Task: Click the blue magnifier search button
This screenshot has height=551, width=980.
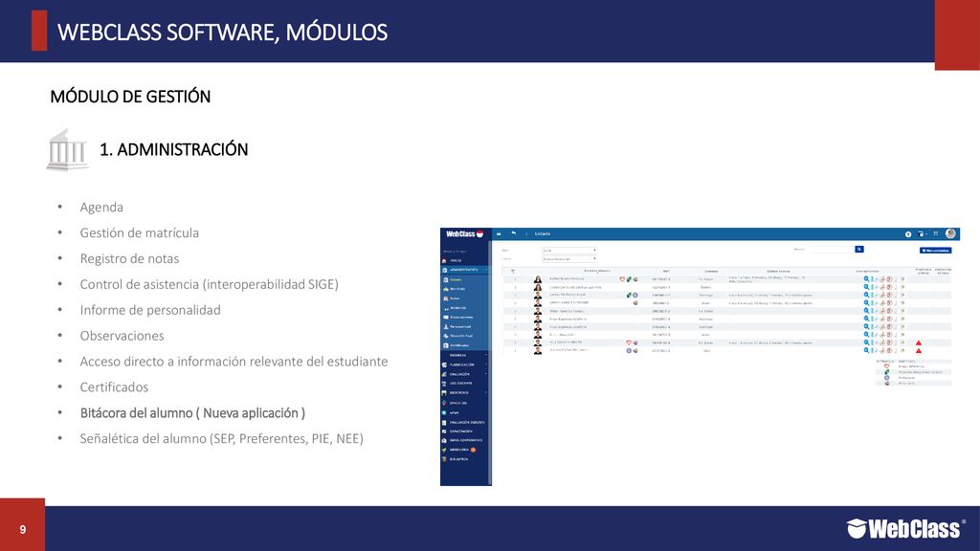Action: point(859,250)
